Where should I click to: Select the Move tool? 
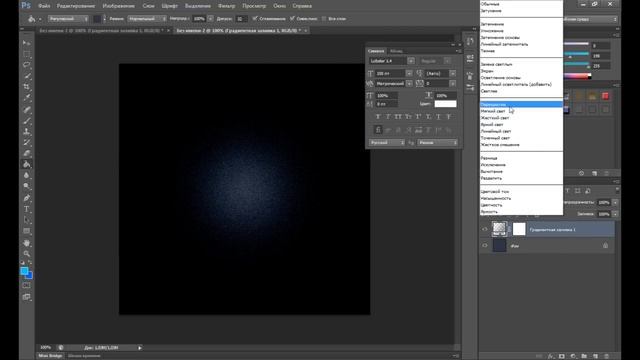[x=27, y=43]
